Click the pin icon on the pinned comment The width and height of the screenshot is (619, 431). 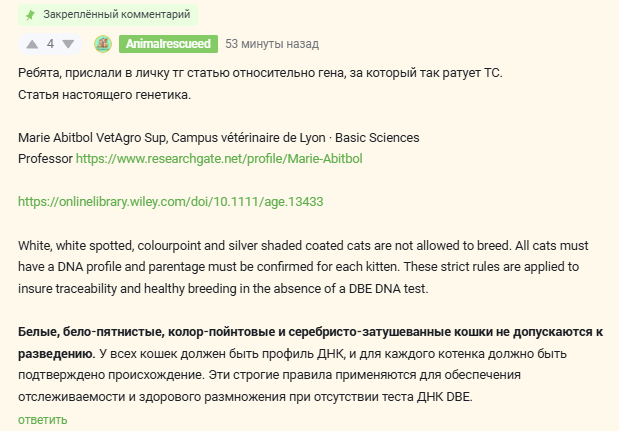(x=31, y=15)
